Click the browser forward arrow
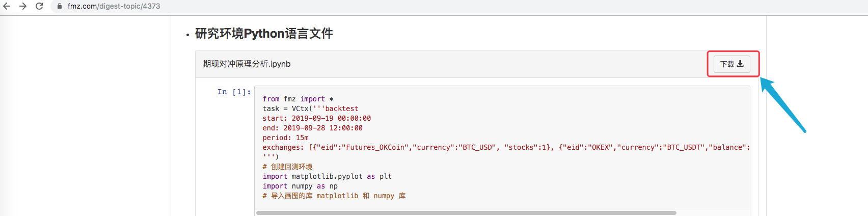 (23, 6)
